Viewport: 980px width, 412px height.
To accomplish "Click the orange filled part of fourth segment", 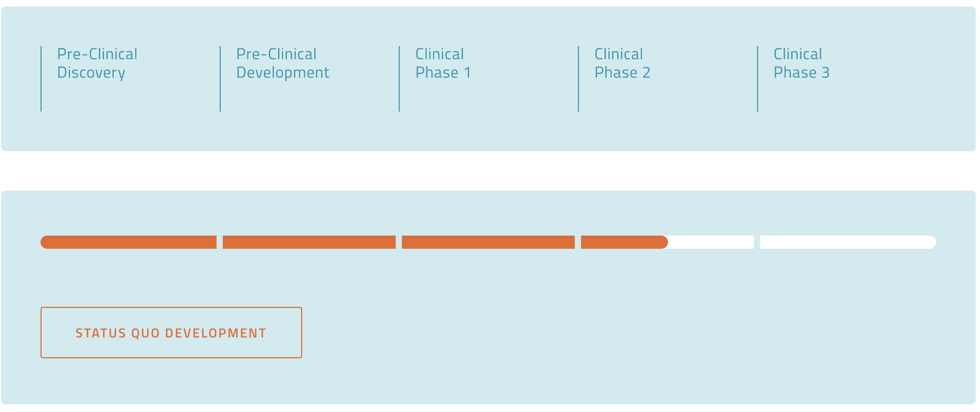I will click(x=624, y=242).
